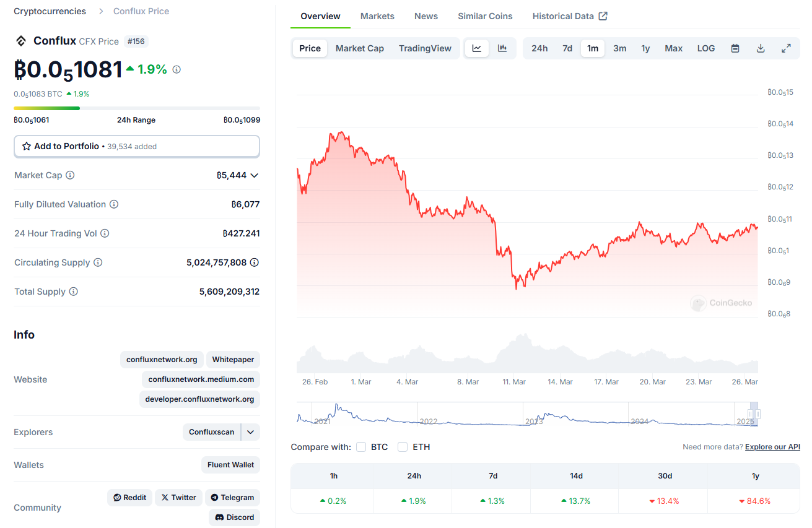Switch to line chart view icon
The width and height of the screenshot is (812, 528).
click(477, 48)
